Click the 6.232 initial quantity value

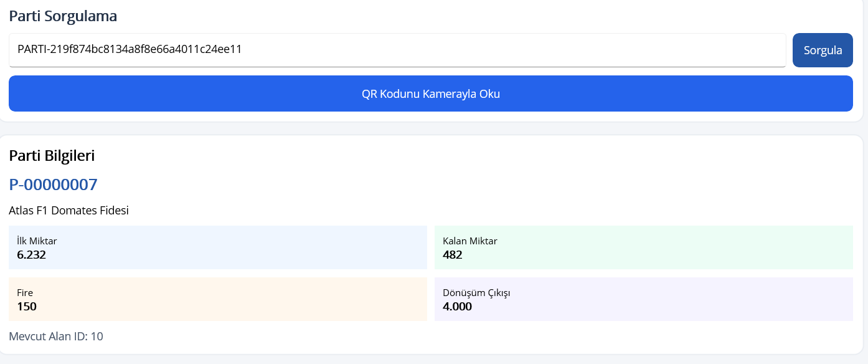pyautogui.click(x=31, y=254)
